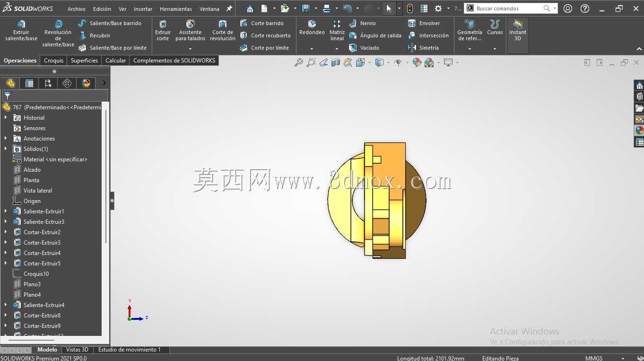
Task: Choose Revolución de saliente/base
Action: [x=58, y=33]
